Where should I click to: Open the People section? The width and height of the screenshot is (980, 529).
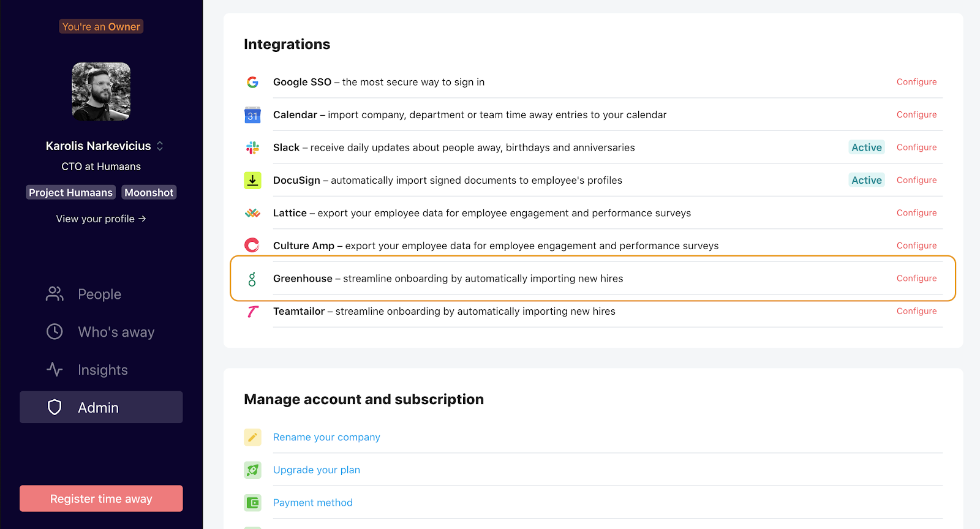click(x=101, y=294)
